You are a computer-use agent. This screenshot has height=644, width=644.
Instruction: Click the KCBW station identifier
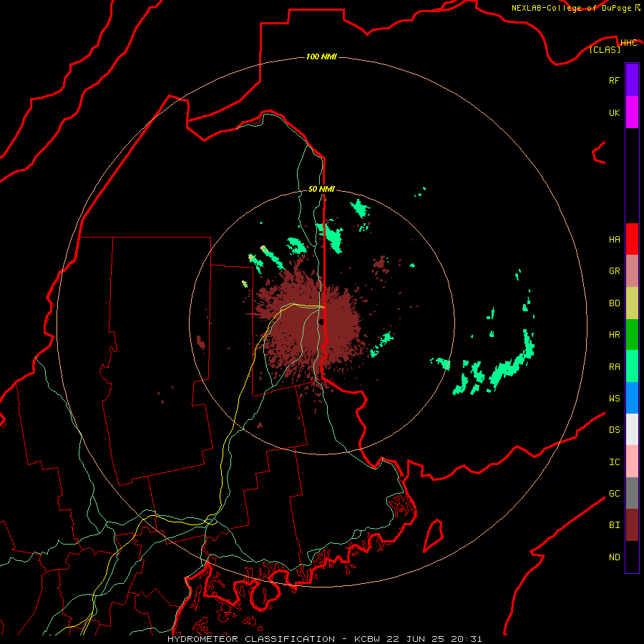pyautogui.click(x=367, y=639)
